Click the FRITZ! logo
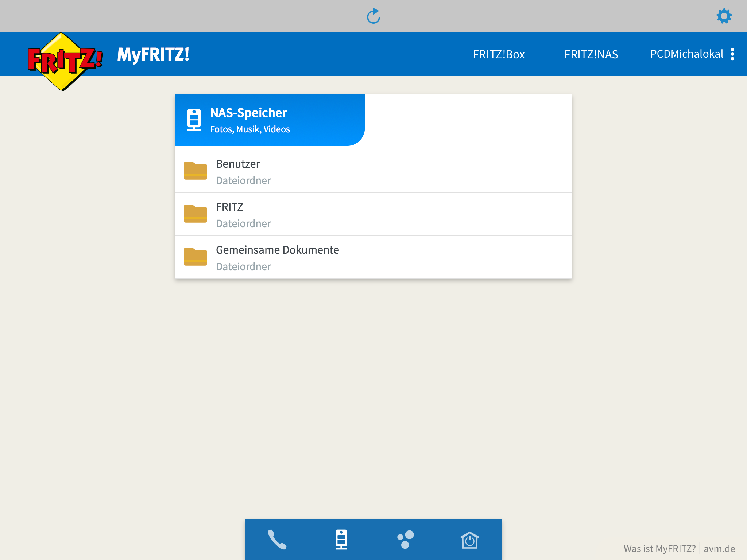Screen dimensions: 747x560 pos(65,60)
